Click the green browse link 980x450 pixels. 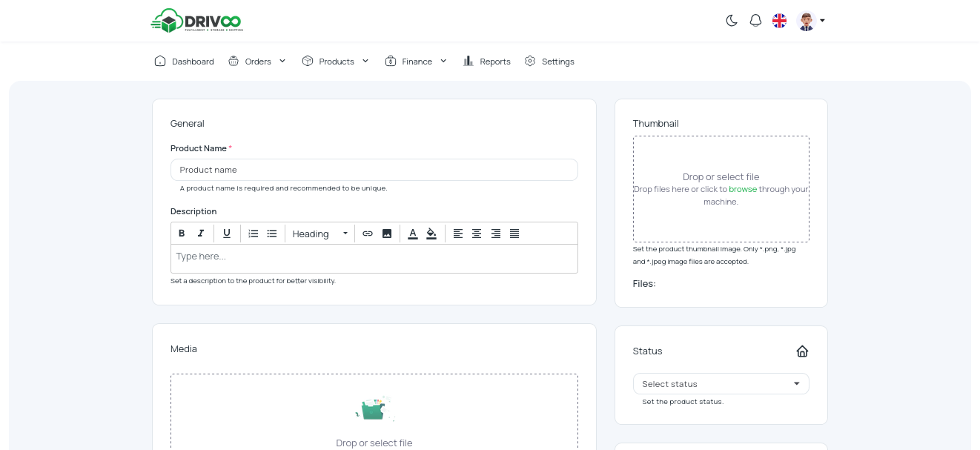point(743,189)
